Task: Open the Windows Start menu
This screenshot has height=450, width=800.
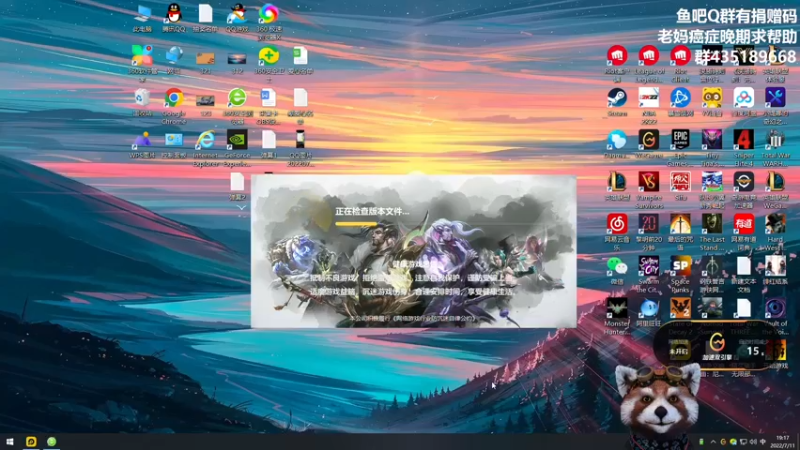Action: 10,441
